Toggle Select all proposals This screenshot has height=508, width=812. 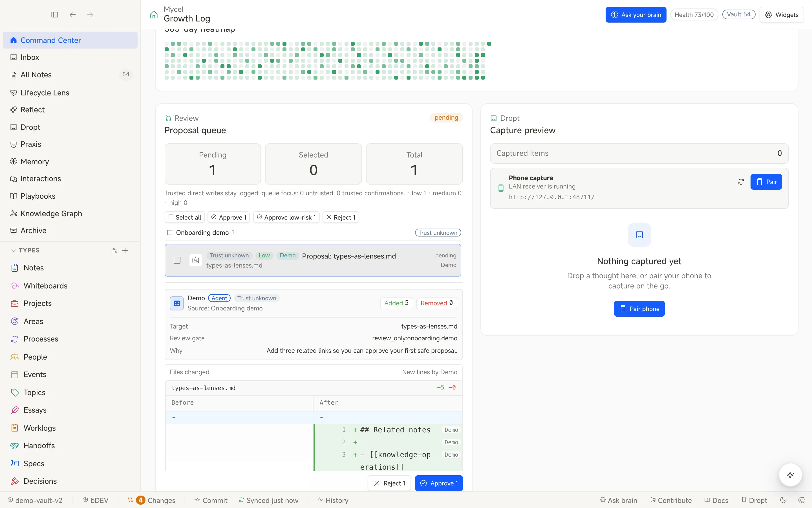pyautogui.click(x=185, y=217)
